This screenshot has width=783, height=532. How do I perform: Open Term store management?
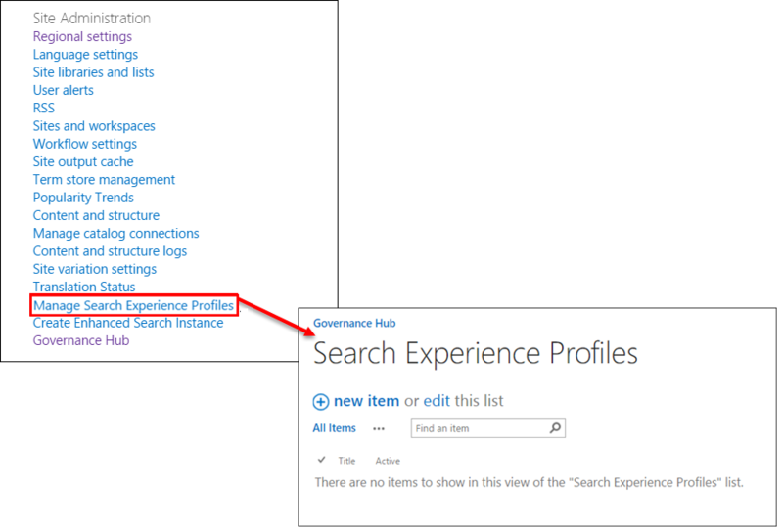104,180
